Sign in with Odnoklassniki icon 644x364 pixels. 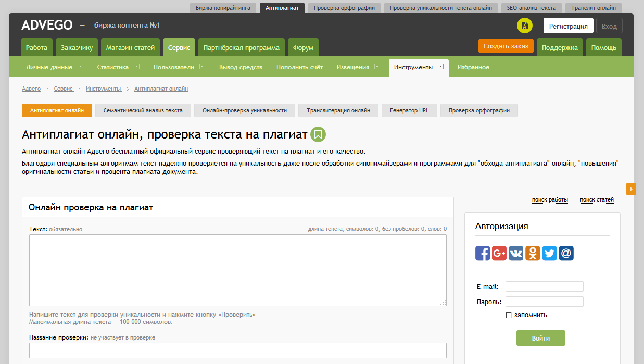tap(533, 253)
